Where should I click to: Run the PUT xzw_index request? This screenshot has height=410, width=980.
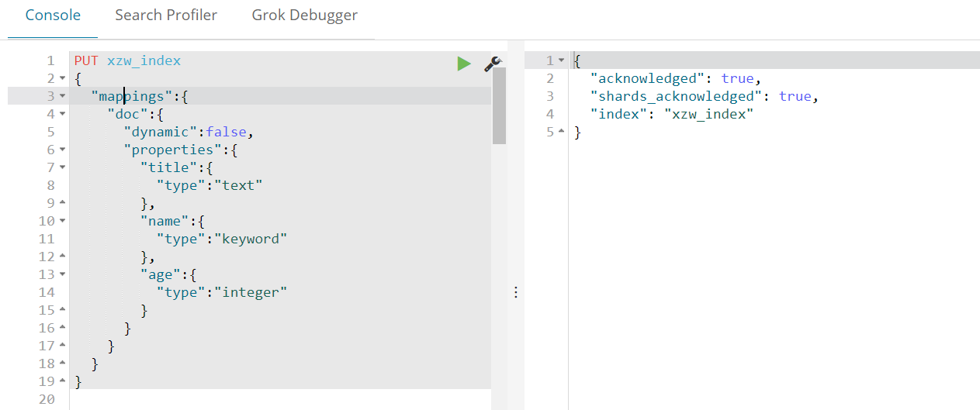[x=464, y=64]
